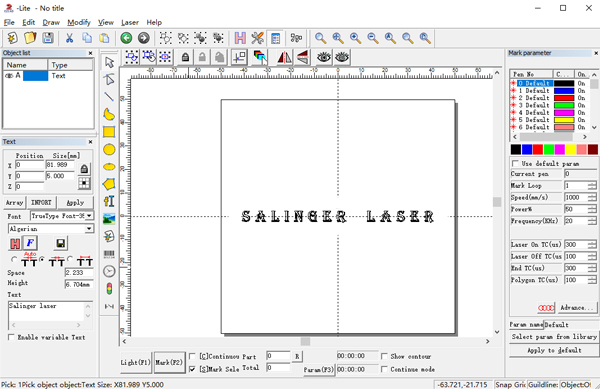The image size is (600, 389).
Task: Select the Auto text spacing radio button
Action: (x=14, y=259)
